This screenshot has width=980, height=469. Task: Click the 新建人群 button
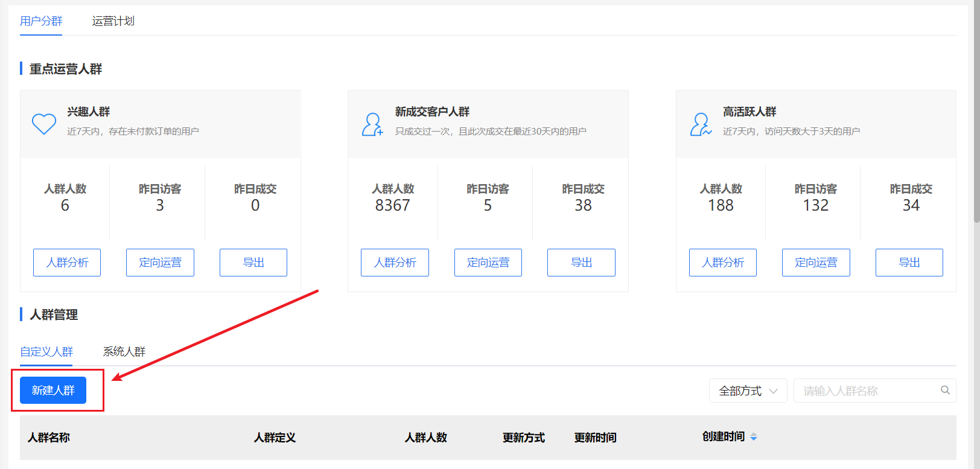tap(53, 390)
